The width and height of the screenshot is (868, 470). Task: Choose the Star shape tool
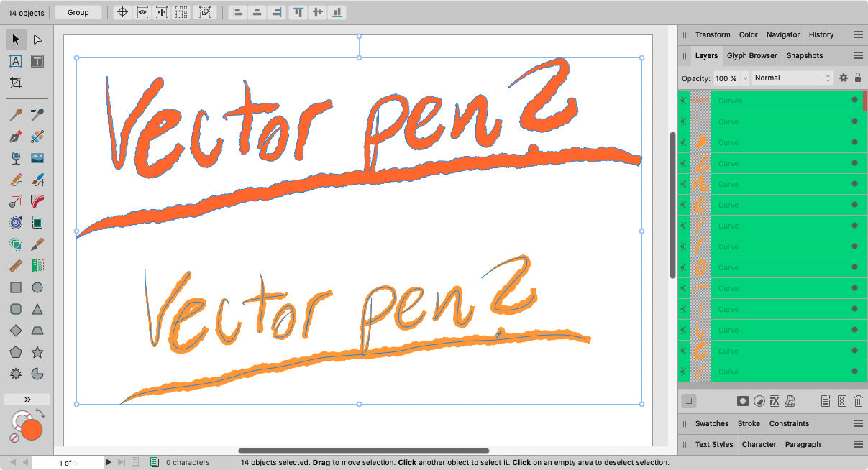37,352
